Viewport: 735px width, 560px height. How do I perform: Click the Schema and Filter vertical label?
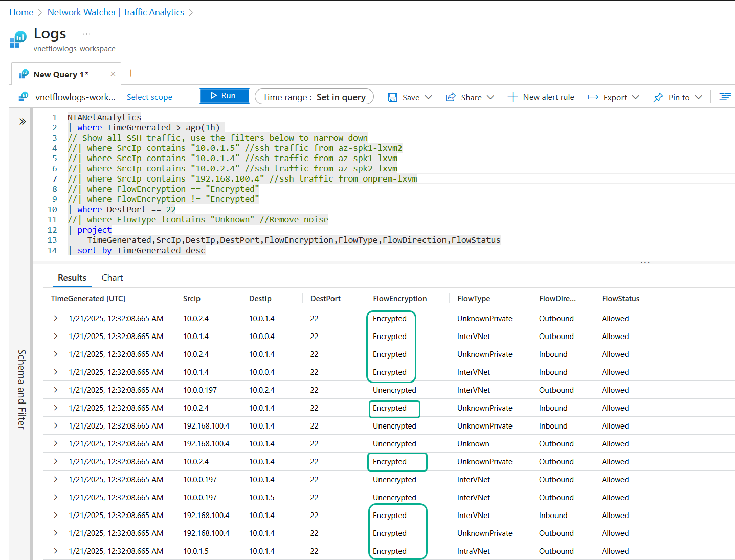pyautogui.click(x=21, y=389)
